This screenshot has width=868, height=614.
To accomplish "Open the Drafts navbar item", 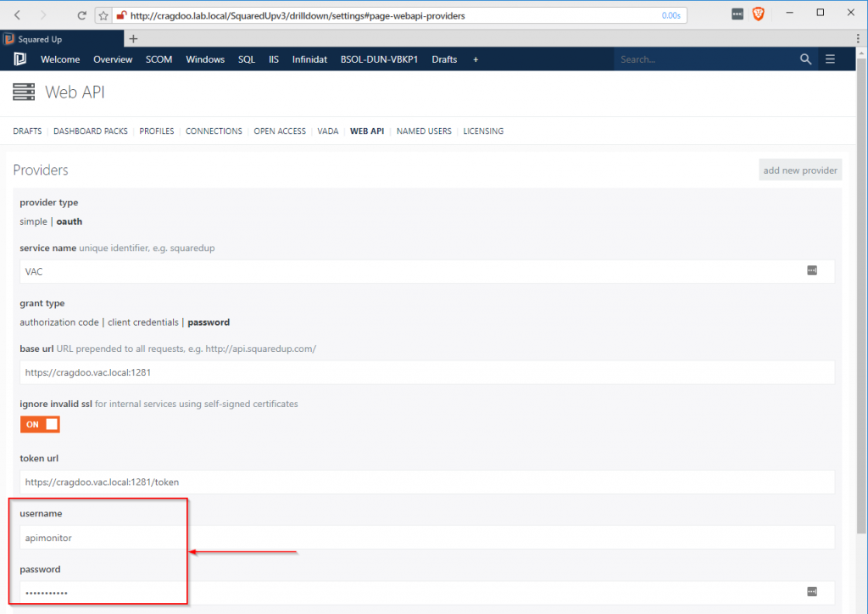I will [x=444, y=59].
